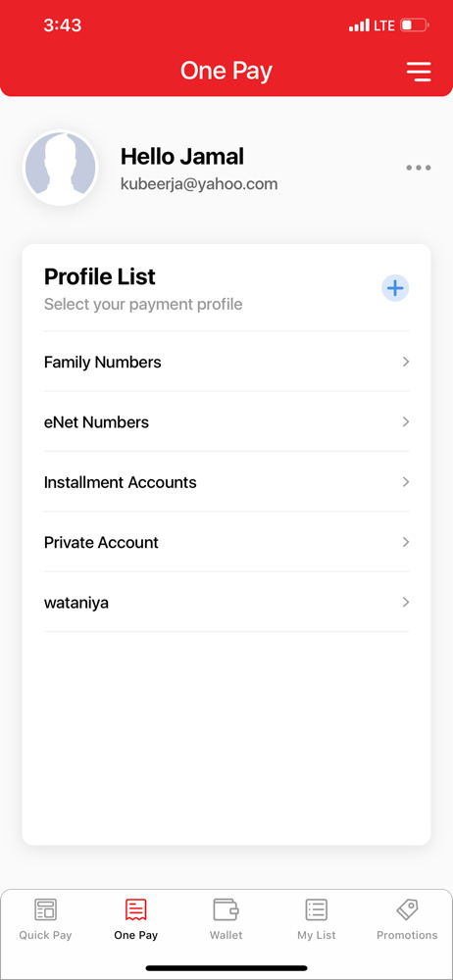Tap the kubeerja@yahoo.com email text

[199, 184]
